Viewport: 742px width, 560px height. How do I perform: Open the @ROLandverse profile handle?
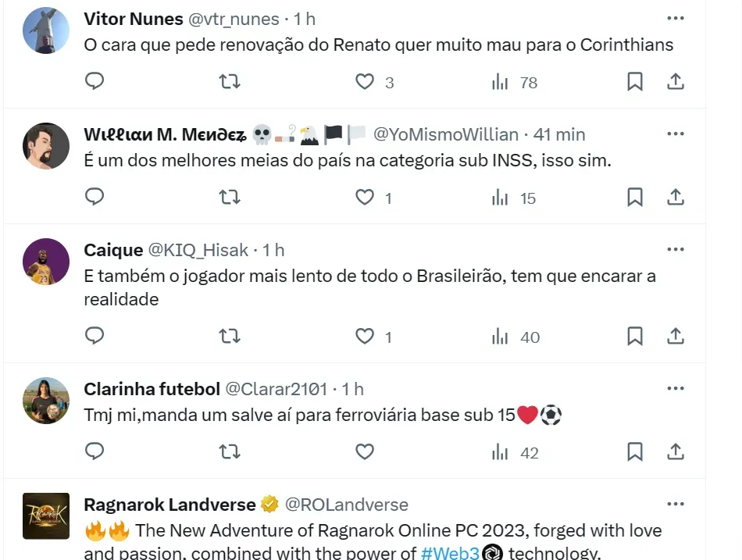point(347,505)
